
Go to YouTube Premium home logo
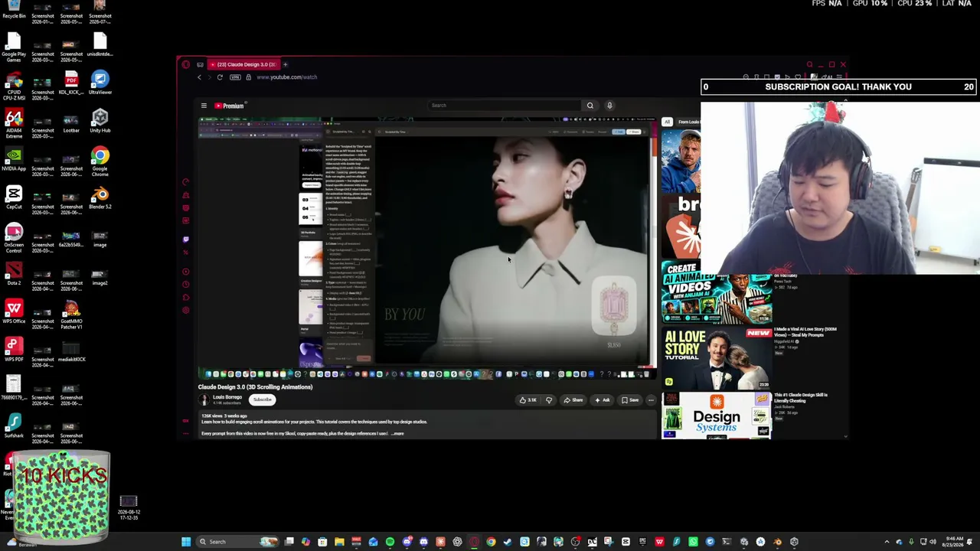pos(229,106)
